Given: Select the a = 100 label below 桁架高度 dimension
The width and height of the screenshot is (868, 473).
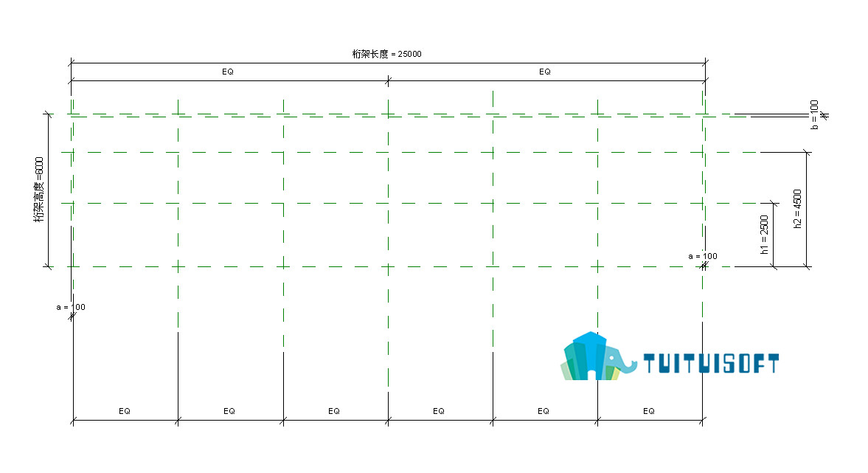Looking at the screenshot, I should pyautogui.click(x=71, y=307).
